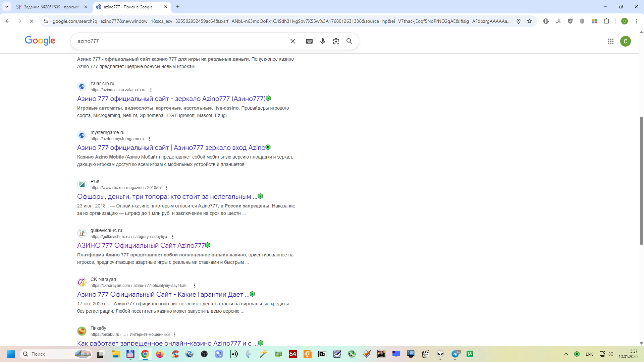Open the АЗИНО 777 Официальный Сайт Azino777 link

(141, 245)
